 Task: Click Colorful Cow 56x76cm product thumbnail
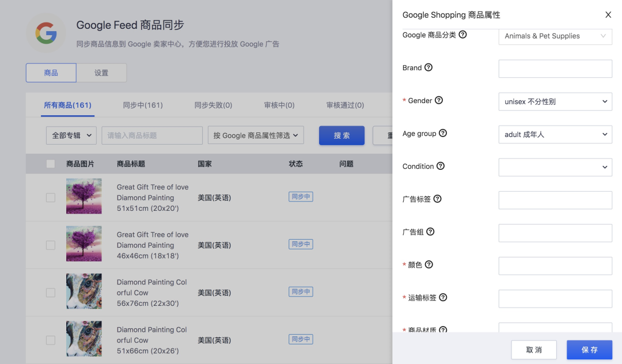click(84, 291)
